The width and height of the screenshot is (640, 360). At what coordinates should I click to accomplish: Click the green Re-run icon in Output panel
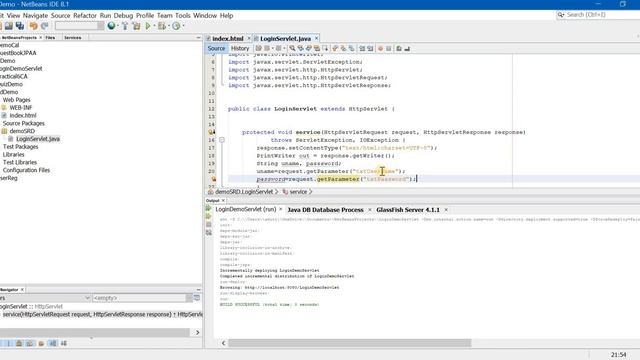[209, 209]
